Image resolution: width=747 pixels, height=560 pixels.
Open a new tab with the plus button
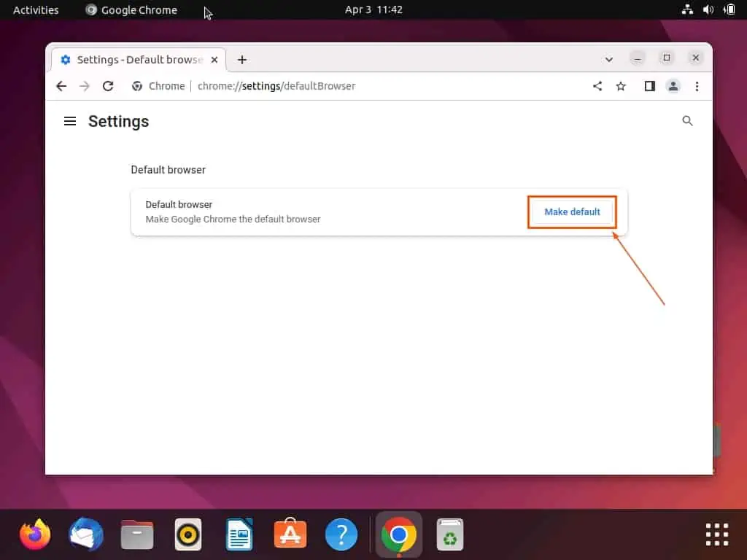click(242, 59)
